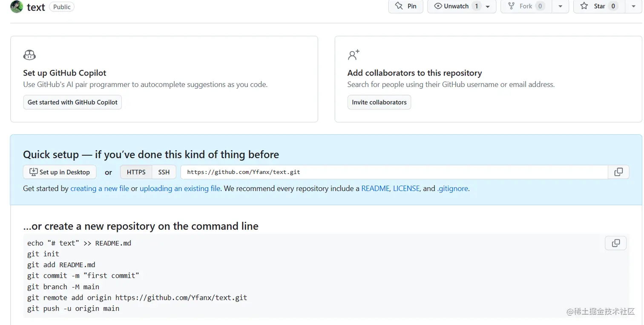This screenshot has width=644, height=325.
Task: Unwatch the text repository
Action: click(x=456, y=6)
